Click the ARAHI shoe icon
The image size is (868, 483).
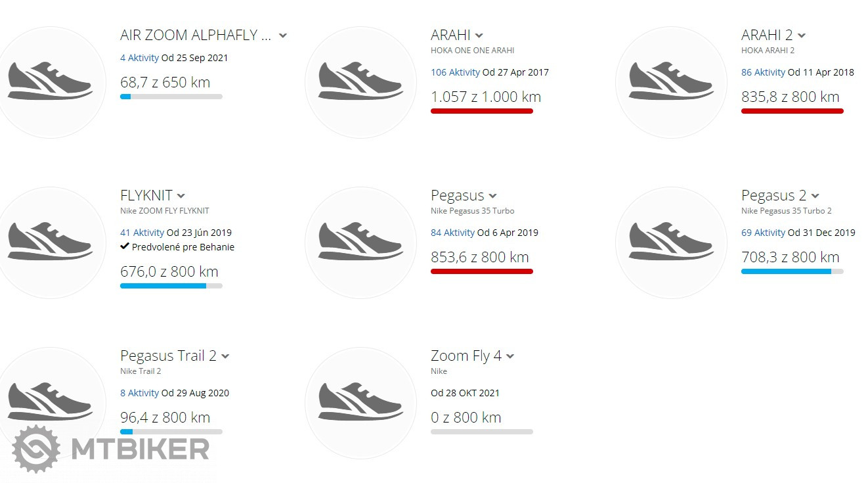click(360, 82)
